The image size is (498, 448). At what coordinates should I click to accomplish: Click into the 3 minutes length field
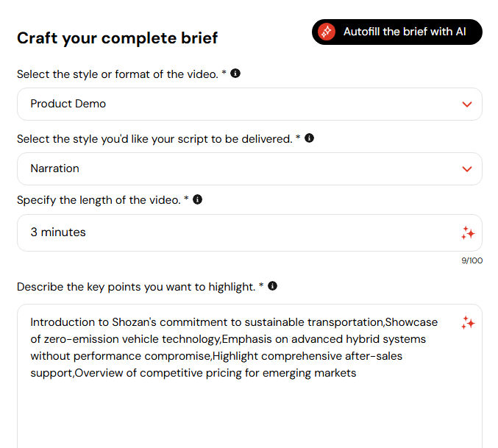pyautogui.click(x=249, y=232)
